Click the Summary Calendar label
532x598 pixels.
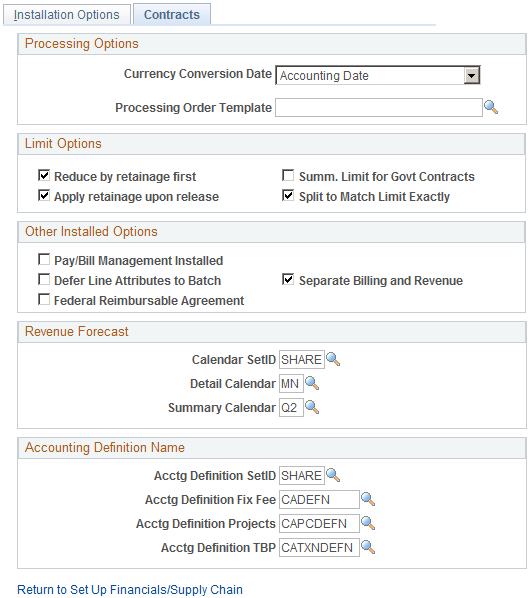pyautogui.click(x=222, y=408)
